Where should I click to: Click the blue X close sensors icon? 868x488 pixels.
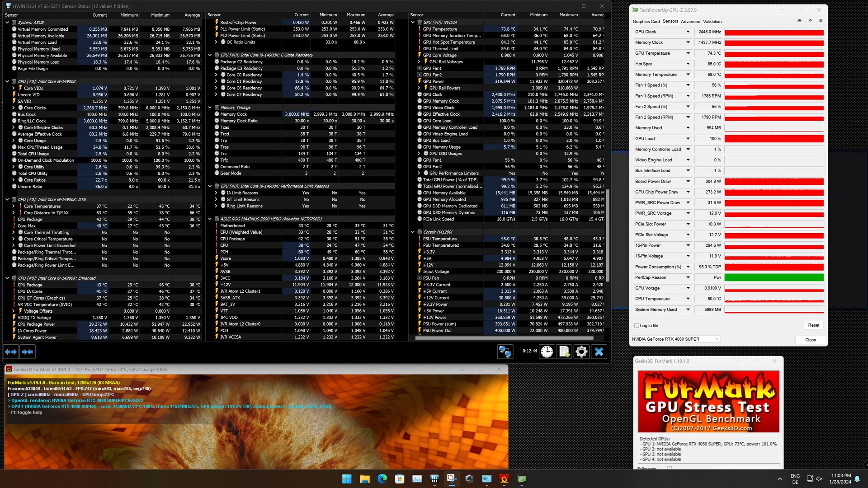[x=599, y=352]
